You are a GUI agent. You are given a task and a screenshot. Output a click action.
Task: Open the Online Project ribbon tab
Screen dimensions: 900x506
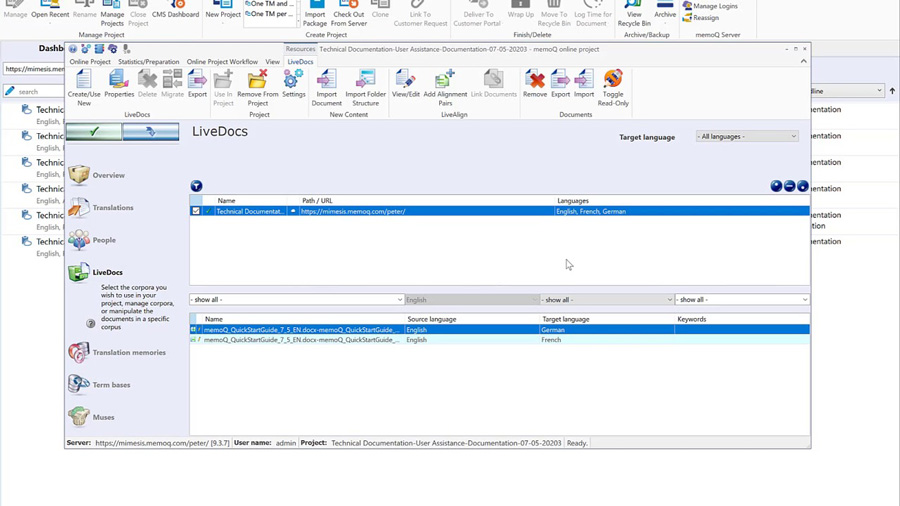(90, 61)
